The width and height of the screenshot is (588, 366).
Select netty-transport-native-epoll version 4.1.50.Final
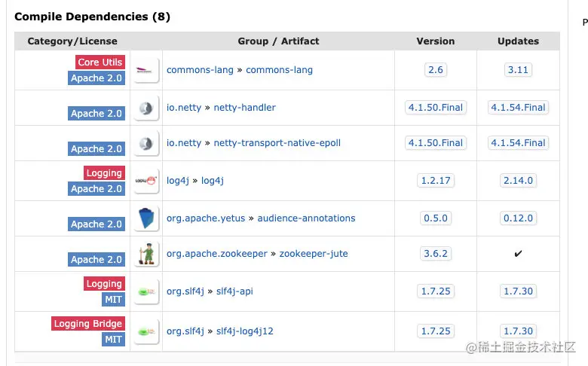coord(436,143)
